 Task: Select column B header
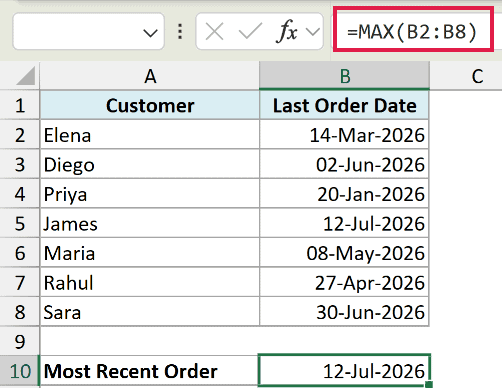point(345,76)
